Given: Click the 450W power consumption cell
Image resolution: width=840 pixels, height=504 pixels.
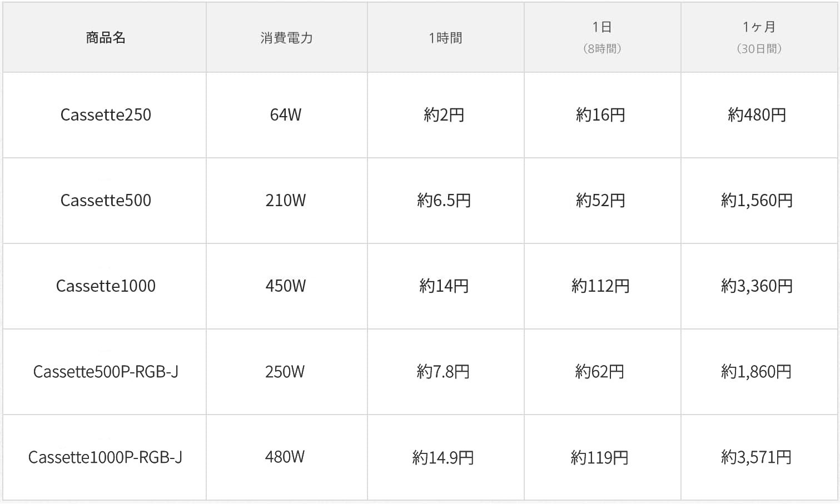Looking at the screenshot, I should pos(286,286).
